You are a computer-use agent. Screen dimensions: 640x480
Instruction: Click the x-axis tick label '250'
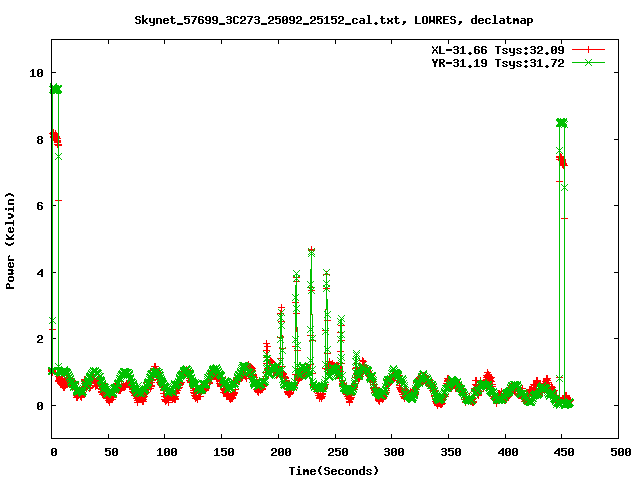click(x=337, y=452)
